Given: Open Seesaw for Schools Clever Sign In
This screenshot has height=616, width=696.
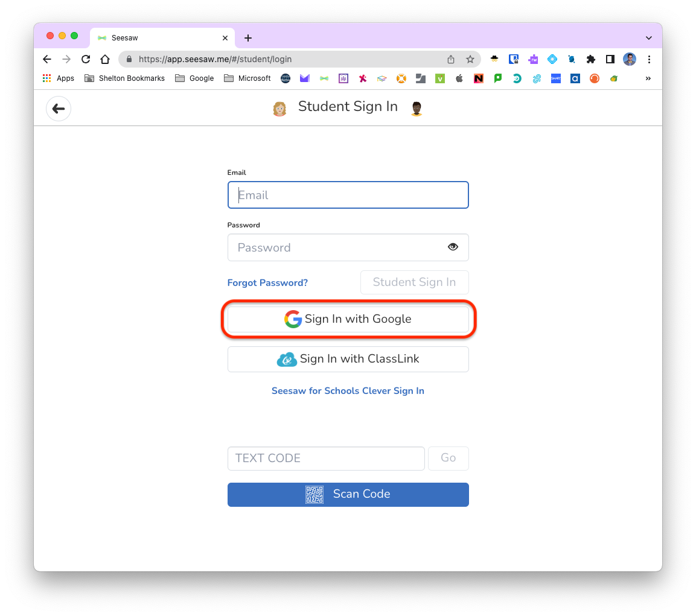Looking at the screenshot, I should pos(348,390).
